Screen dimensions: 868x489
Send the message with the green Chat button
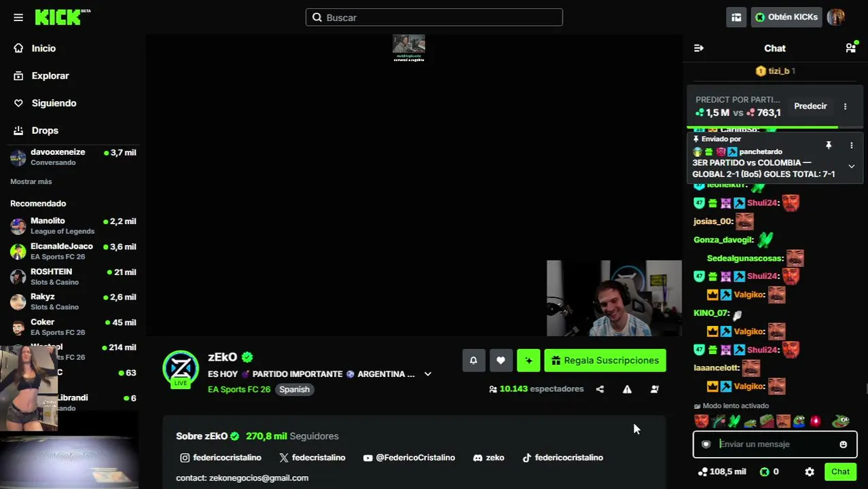pos(840,471)
